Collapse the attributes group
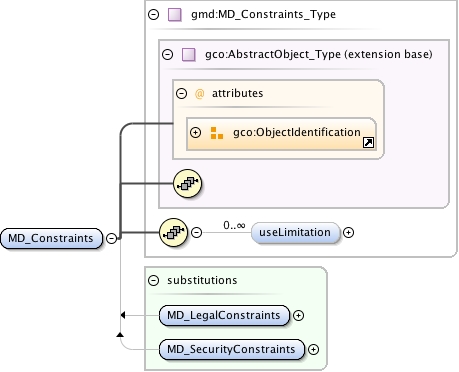The width and height of the screenshot is (459, 372). (x=181, y=93)
